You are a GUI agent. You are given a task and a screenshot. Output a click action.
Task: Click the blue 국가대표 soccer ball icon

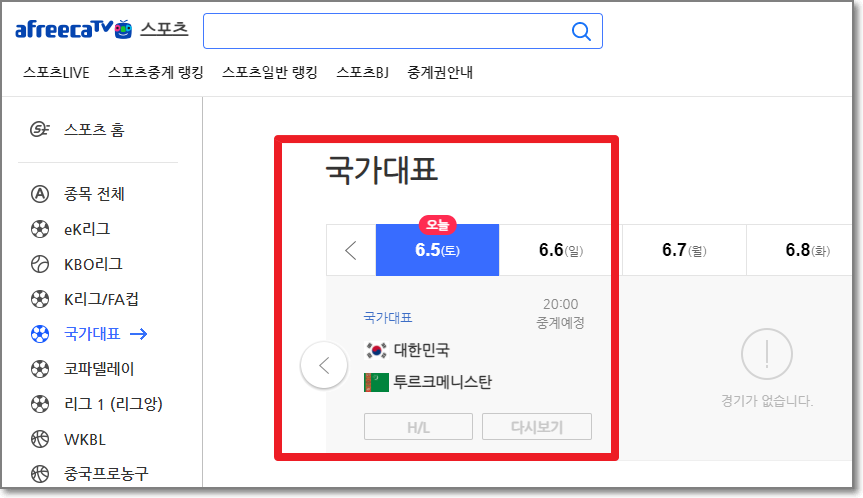coord(40,334)
